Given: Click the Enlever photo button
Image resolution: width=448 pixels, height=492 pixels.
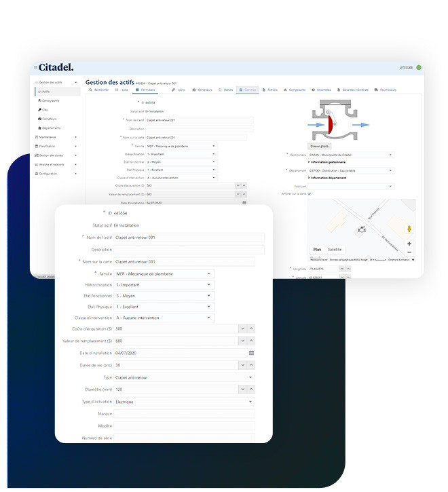Looking at the screenshot, I should tap(319, 146).
